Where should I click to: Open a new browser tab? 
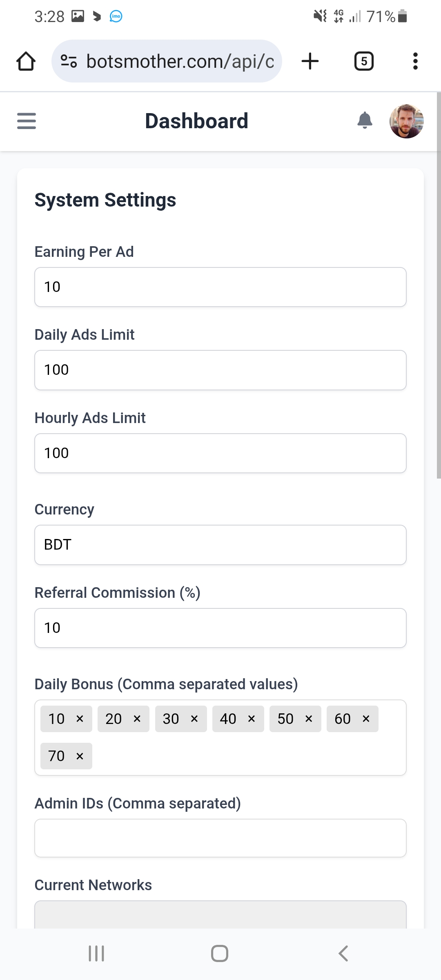tap(310, 61)
